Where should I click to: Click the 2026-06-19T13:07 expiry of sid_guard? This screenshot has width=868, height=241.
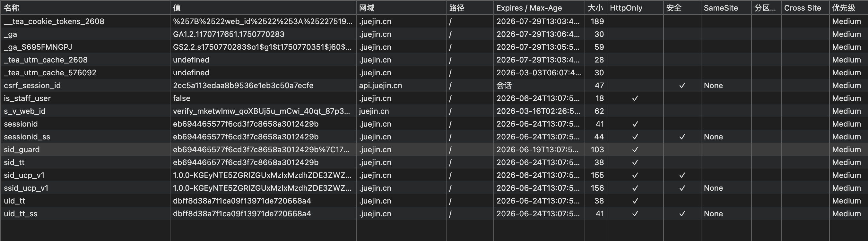tap(539, 149)
